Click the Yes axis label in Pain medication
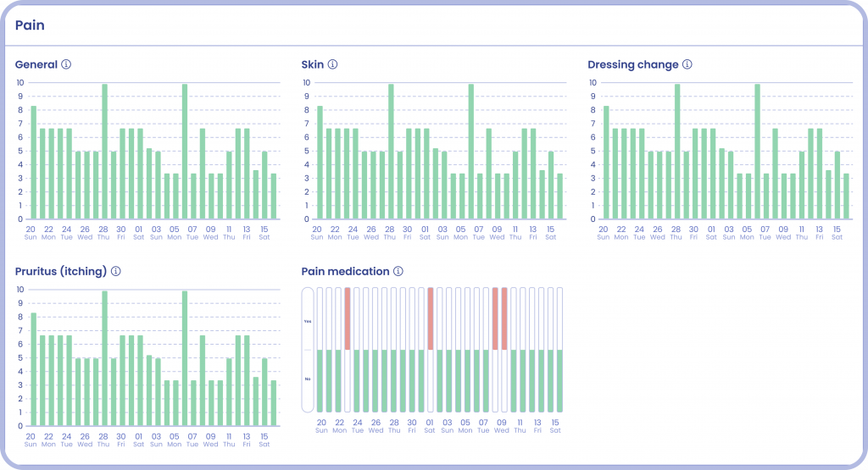 (x=308, y=322)
